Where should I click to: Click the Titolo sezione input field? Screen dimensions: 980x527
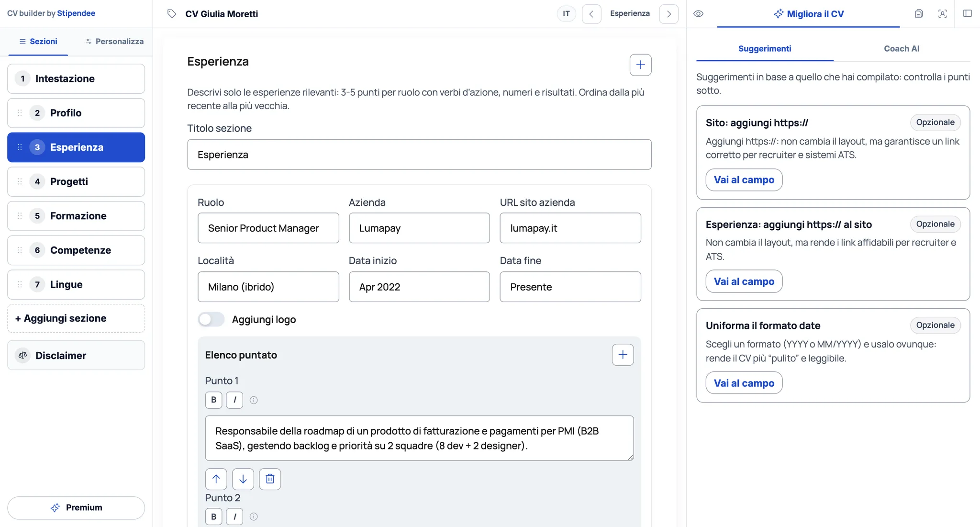tap(419, 155)
